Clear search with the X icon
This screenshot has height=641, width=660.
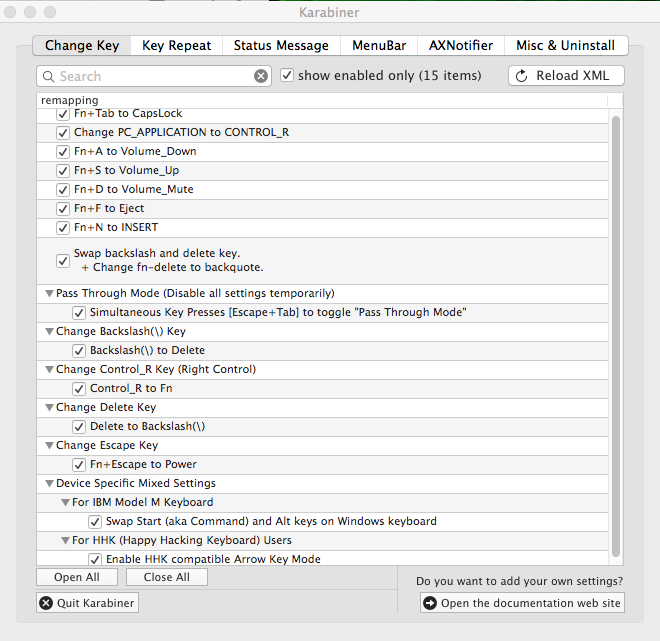click(261, 76)
